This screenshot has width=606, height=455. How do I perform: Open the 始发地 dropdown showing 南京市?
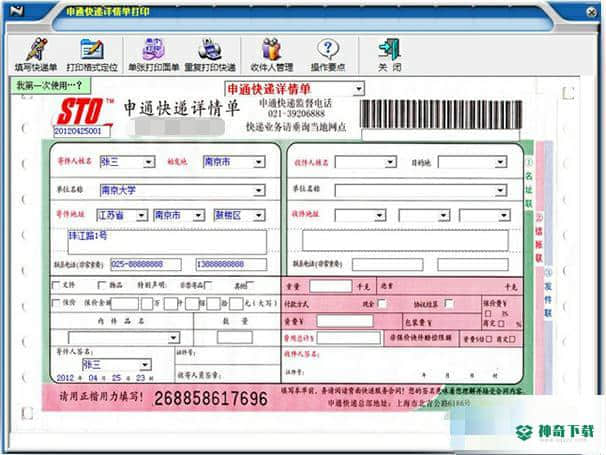pyautogui.click(x=259, y=162)
